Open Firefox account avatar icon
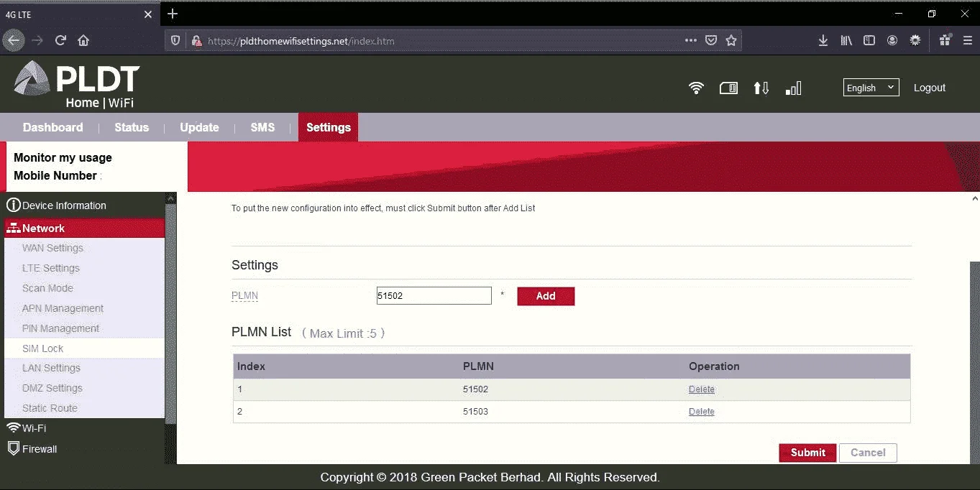 tap(892, 40)
